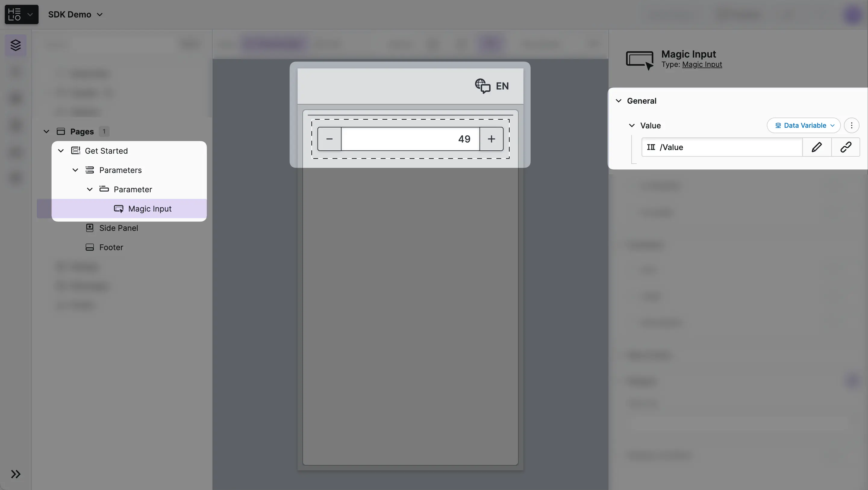Click the Magic Input component icon in header

[x=639, y=60]
